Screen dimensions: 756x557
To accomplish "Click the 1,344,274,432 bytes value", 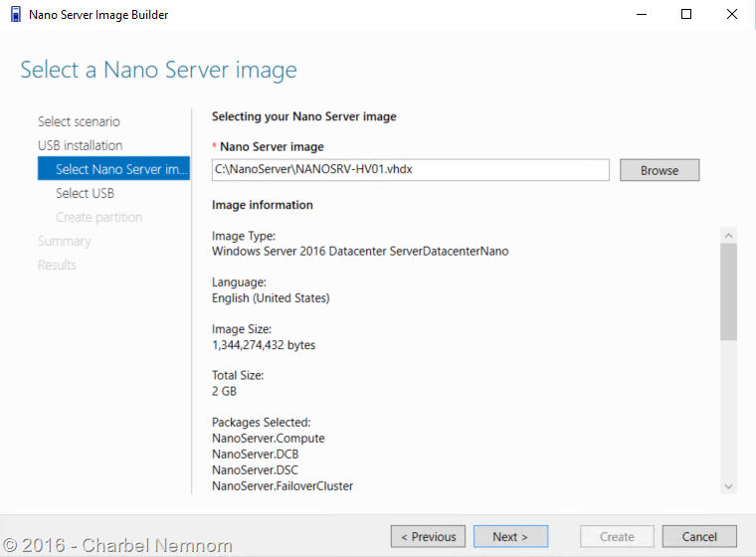I will click(264, 345).
